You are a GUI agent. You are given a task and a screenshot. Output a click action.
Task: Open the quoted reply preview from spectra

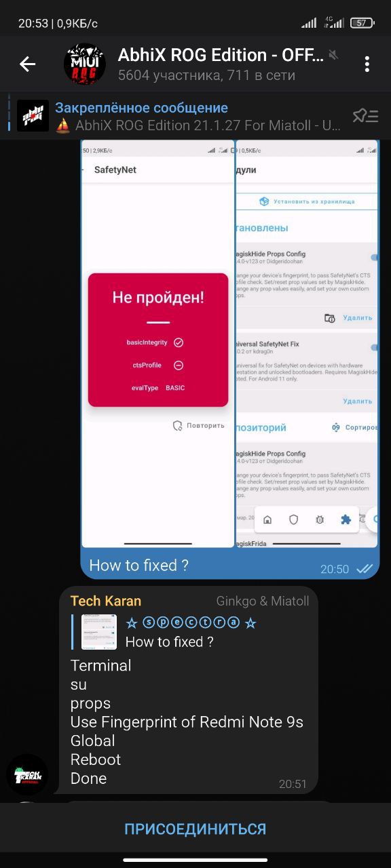pyautogui.click(x=170, y=632)
